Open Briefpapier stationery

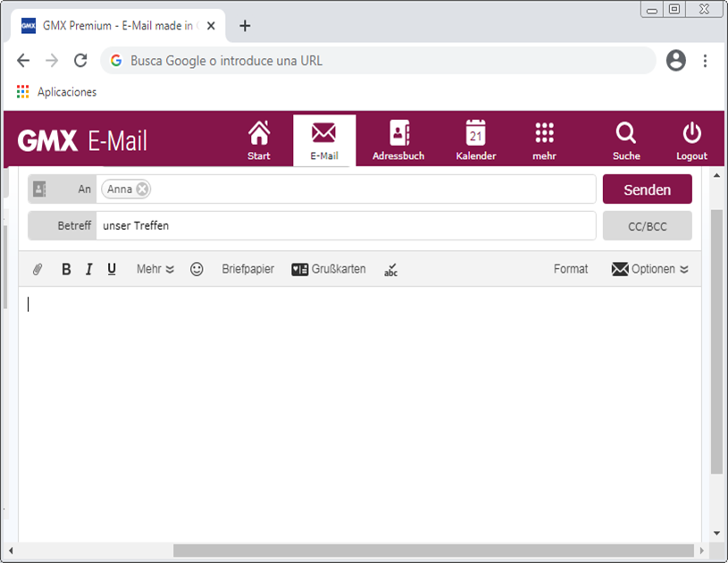[x=248, y=269]
